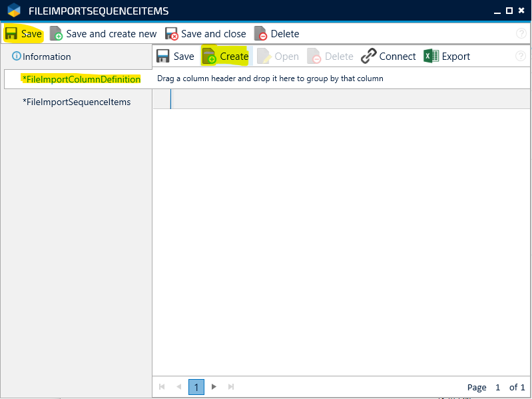Click the empty grid column header row

point(350,99)
